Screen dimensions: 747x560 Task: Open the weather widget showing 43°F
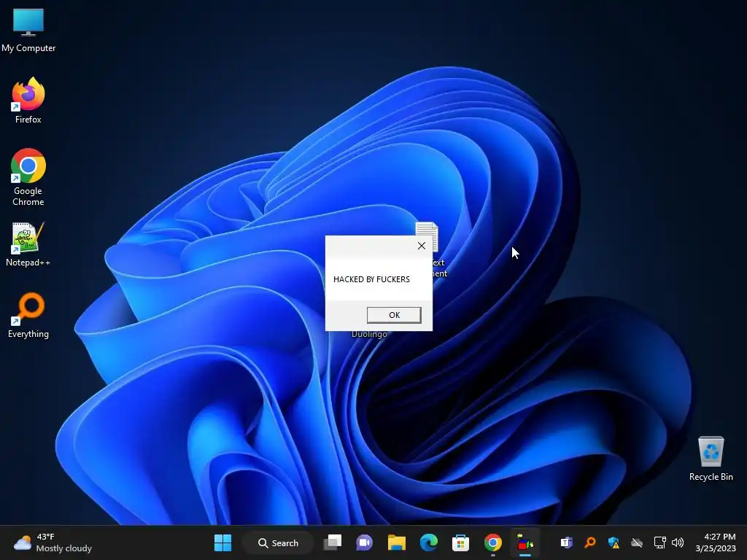53,542
